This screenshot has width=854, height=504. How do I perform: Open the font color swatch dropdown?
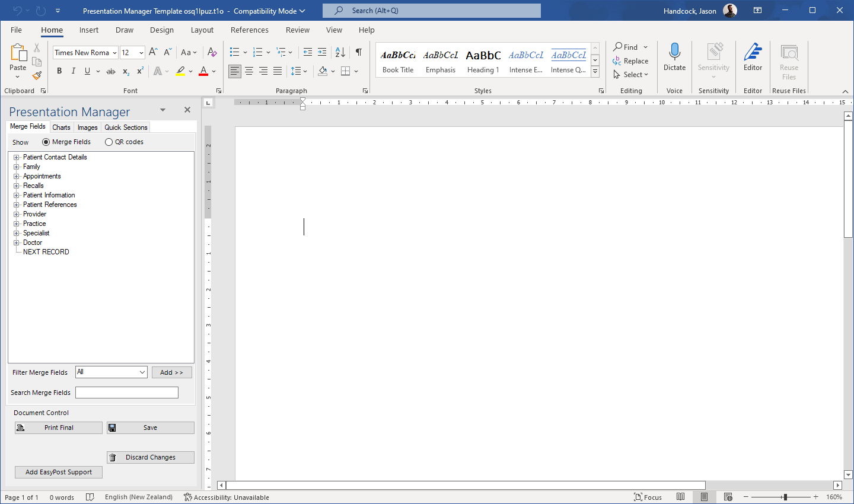coord(213,71)
